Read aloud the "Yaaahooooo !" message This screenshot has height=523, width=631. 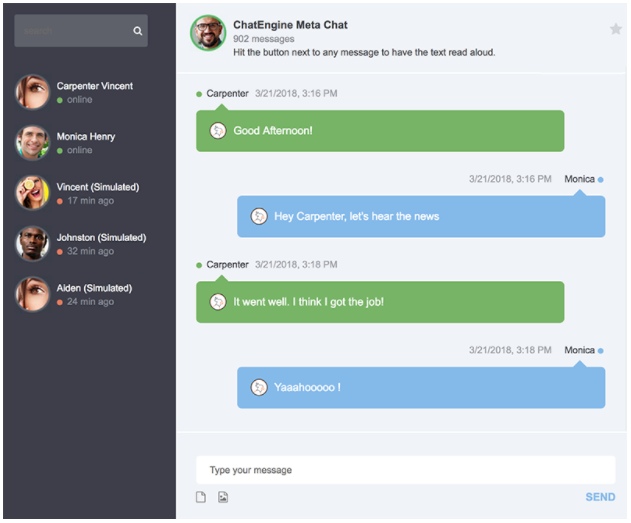(258, 387)
